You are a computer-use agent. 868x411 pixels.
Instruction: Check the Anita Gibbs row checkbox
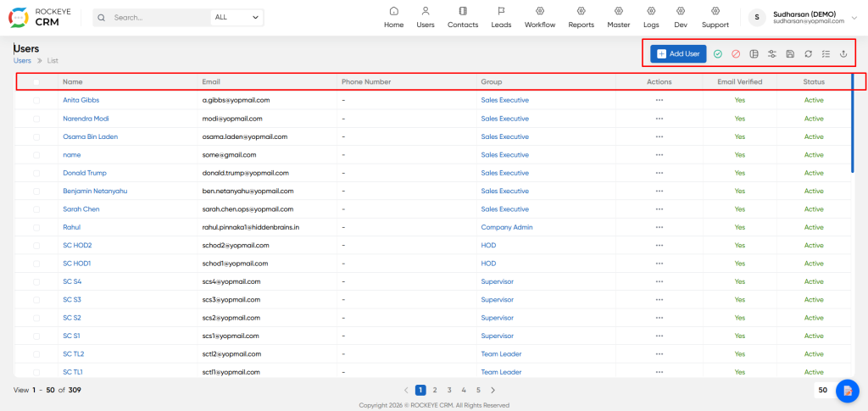[36, 100]
